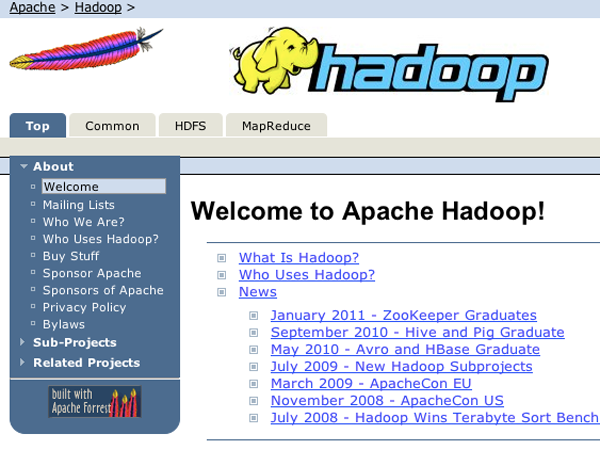
Task: Open May 2010 - Avro and HBase Graduate
Action: point(405,349)
